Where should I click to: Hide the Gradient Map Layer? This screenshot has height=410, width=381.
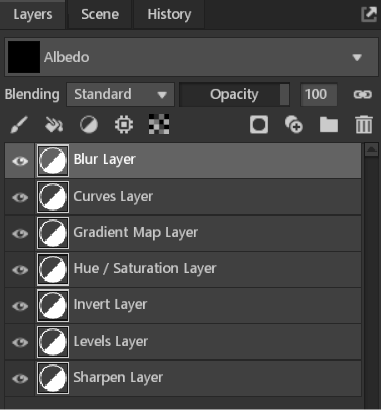click(x=20, y=233)
